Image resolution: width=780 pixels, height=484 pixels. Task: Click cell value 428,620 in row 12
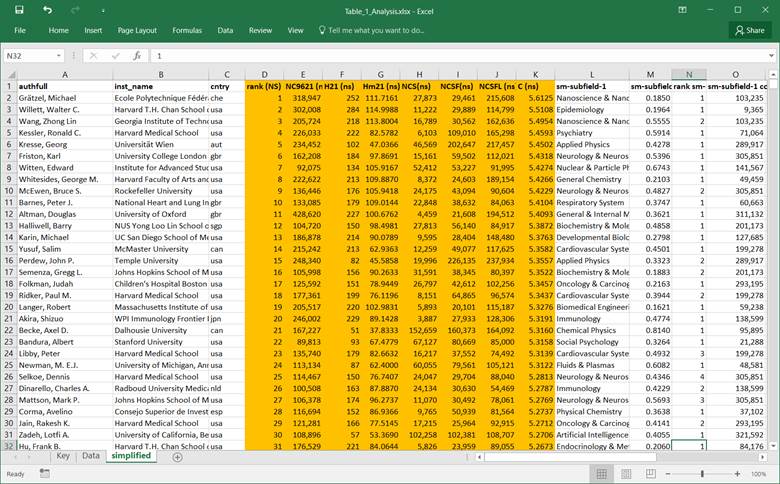click(x=303, y=214)
